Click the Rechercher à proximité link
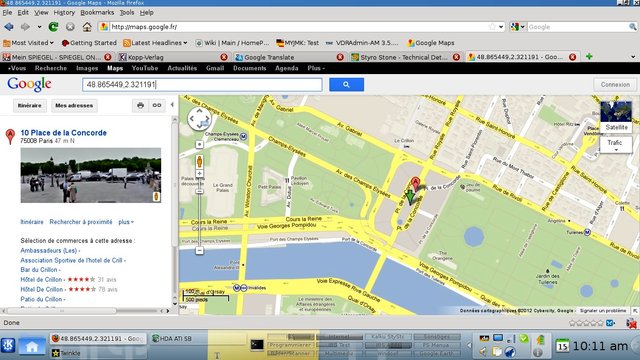 81,222
